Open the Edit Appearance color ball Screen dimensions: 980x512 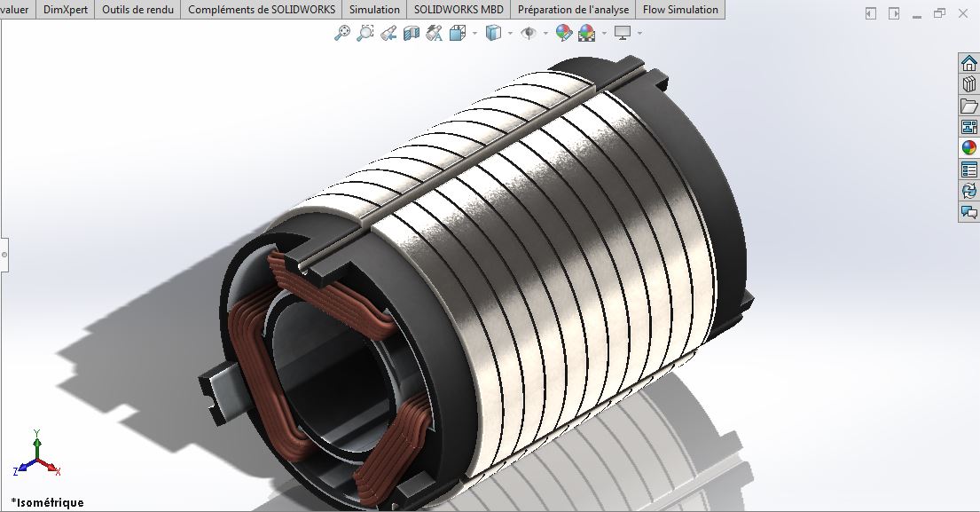point(564,33)
